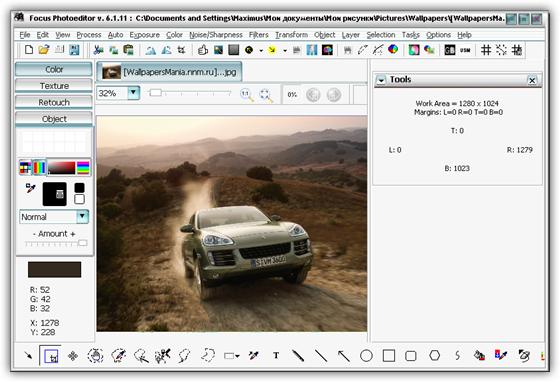The height and width of the screenshot is (382, 560).
Task: Choose the arrow line drawing tool
Action: pyautogui.click(x=343, y=356)
